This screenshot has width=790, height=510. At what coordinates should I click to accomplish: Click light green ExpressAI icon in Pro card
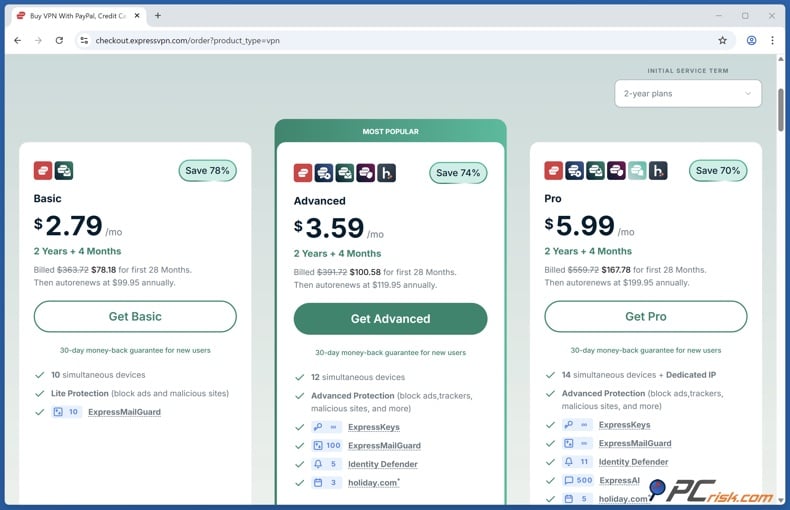coord(637,170)
